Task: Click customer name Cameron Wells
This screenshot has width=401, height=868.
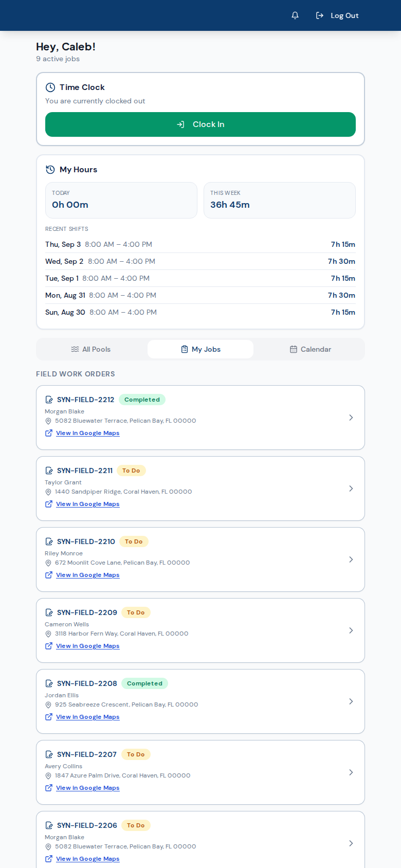Action: pyautogui.click(x=67, y=624)
